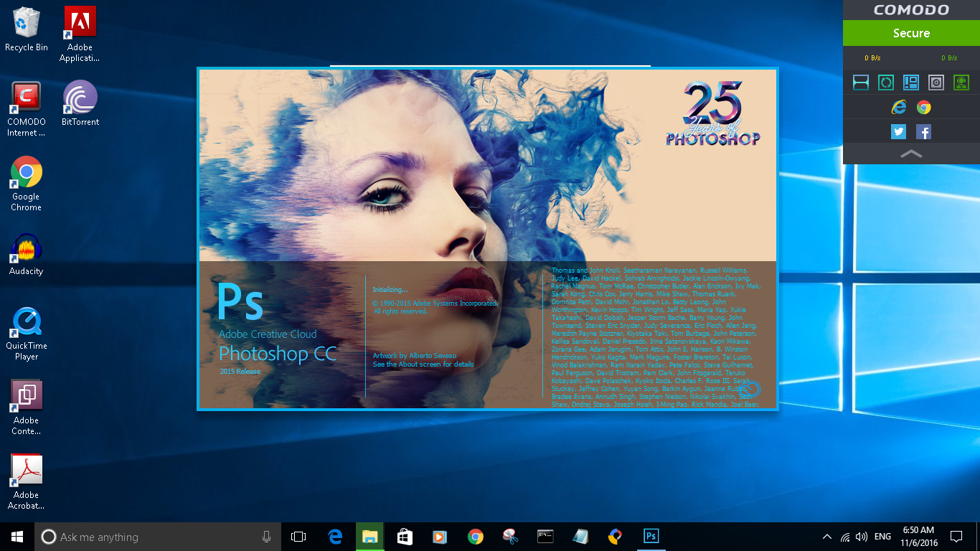Open the clock showing 6:50 AM
The image size is (980, 551).
pyautogui.click(x=918, y=537)
